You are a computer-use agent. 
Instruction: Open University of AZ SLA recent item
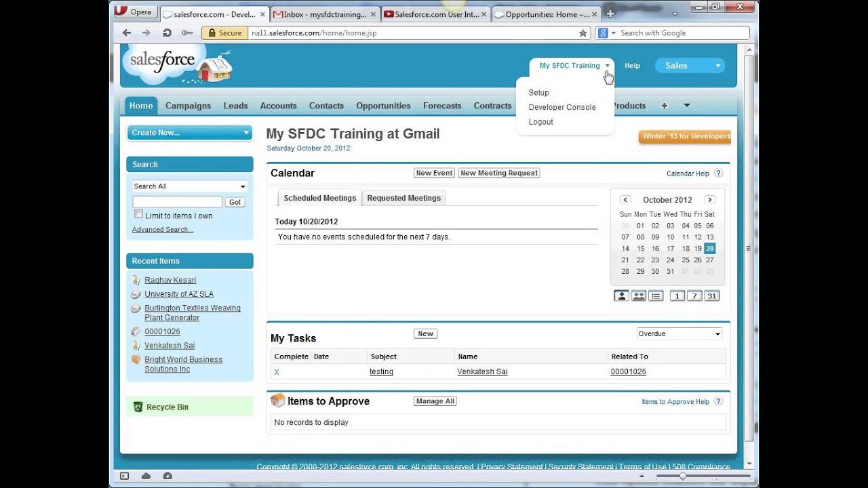click(179, 294)
